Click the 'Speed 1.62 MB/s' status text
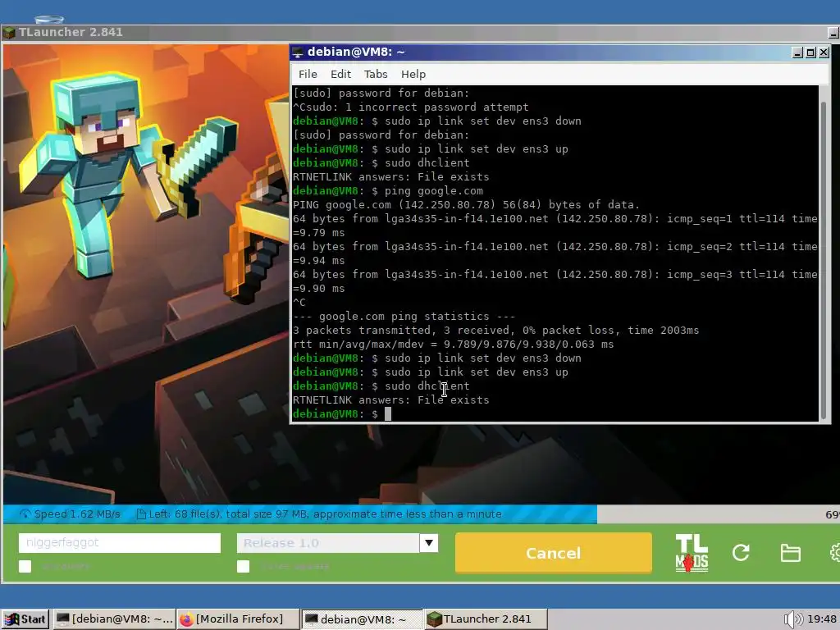The width and height of the screenshot is (840, 630). tap(77, 514)
